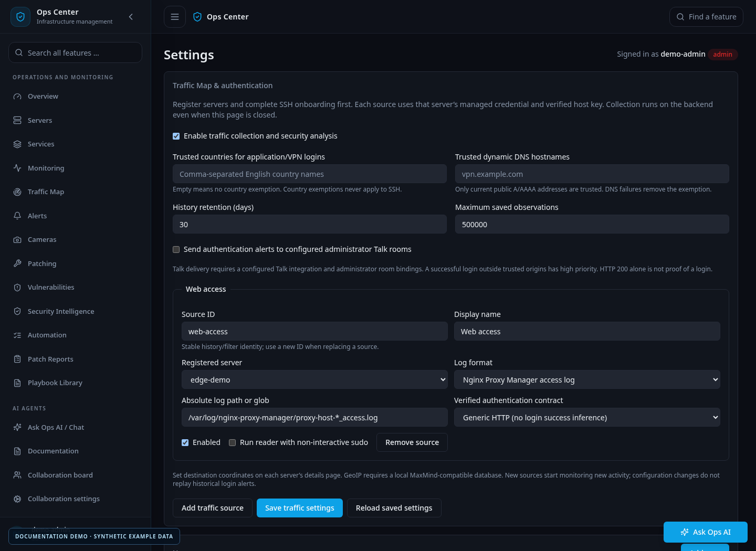
Task: Click the Display name field
Action: (x=587, y=332)
